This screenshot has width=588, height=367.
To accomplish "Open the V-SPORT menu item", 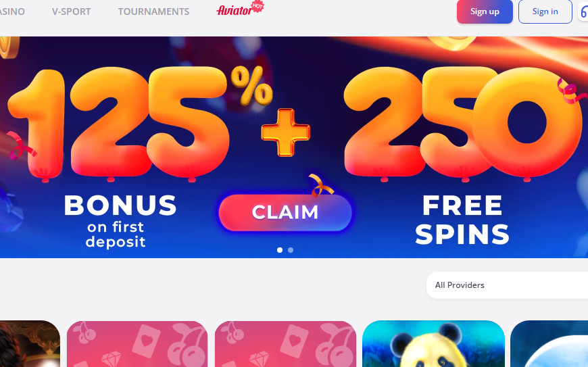I will pos(71,11).
